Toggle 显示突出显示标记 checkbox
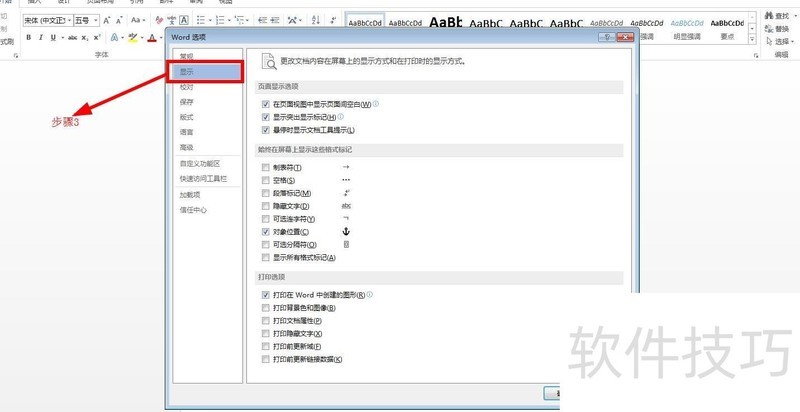The width and height of the screenshot is (800, 412). coord(265,117)
